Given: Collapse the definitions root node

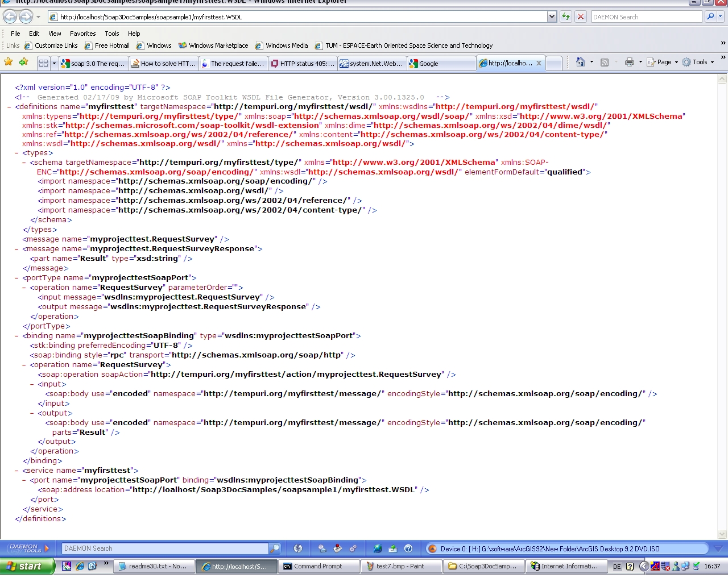Looking at the screenshot, I should 10,107.
